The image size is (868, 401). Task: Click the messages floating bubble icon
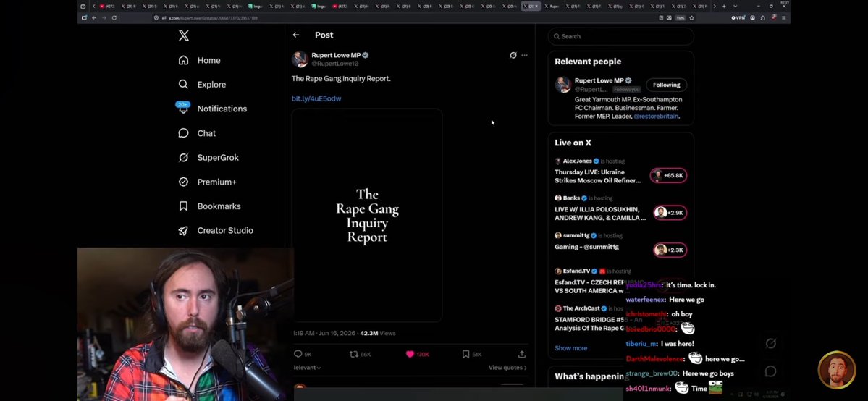click(770, 371)
